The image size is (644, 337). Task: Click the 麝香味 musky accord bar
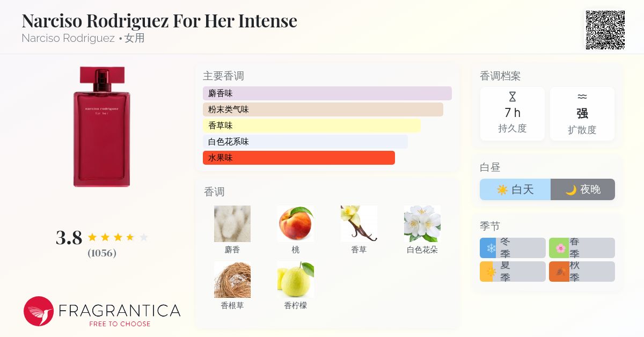pyautogui.click(x=327, y=93)
